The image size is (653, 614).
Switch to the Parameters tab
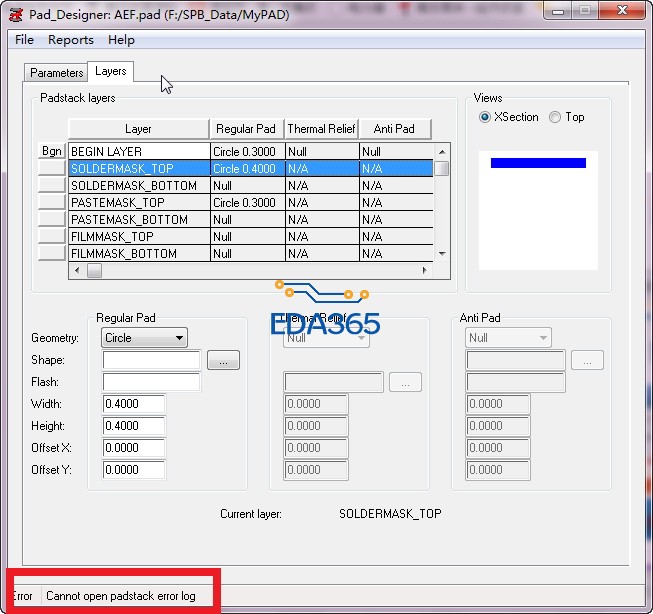click(x=56, y=73)
